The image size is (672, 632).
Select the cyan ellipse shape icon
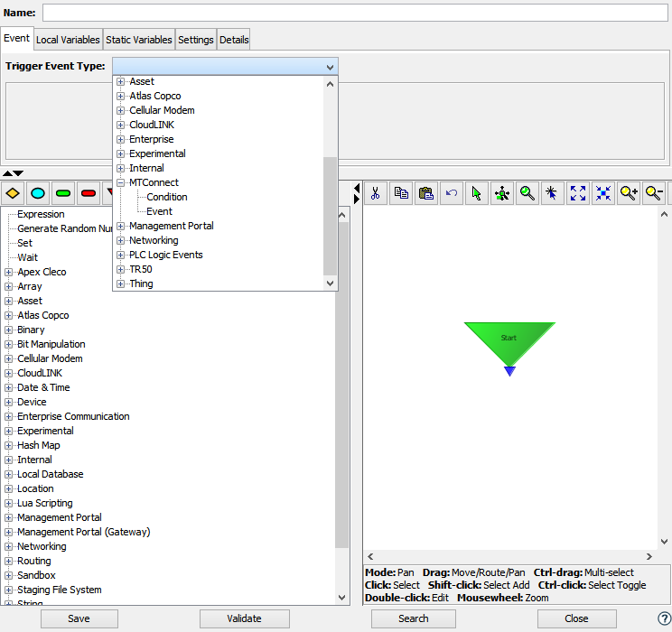[x=38, y=192]
